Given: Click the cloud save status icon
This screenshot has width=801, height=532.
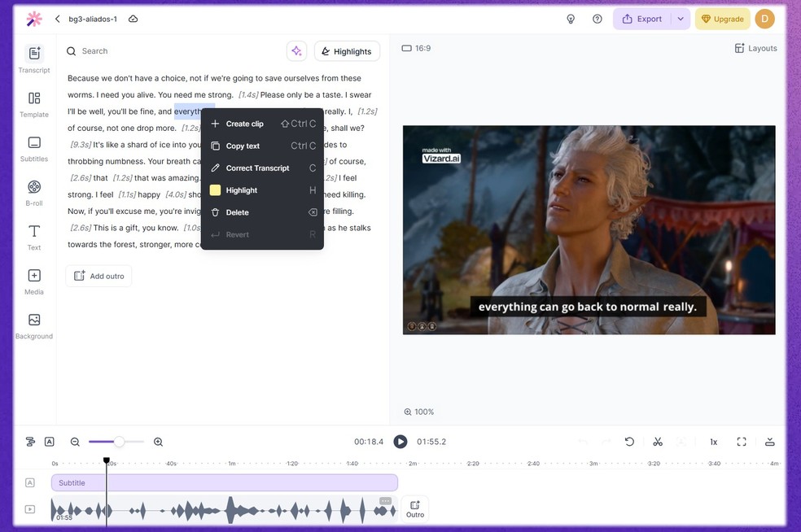Looking at the screenshot, I should [x=133, y=19].
